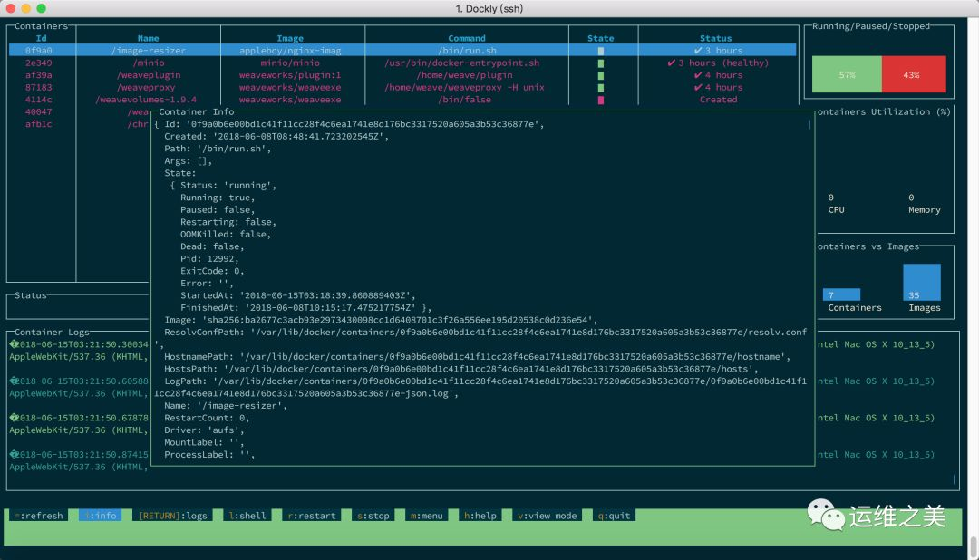
Task: Open logs via the [RETURN]:logs item
Action: [x=172, y=516]
